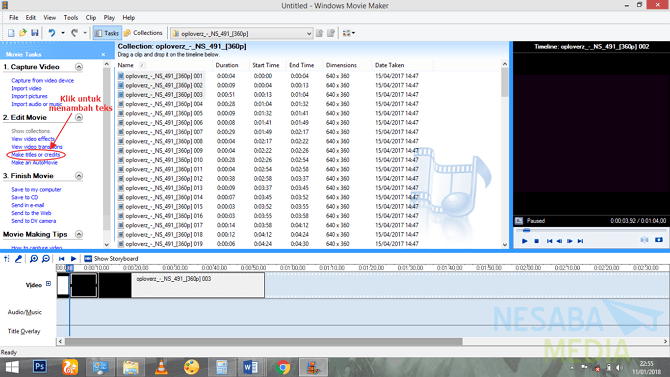Collapse the Capture Video section
The height and width of the screenshot is (377, 670).
79,67
